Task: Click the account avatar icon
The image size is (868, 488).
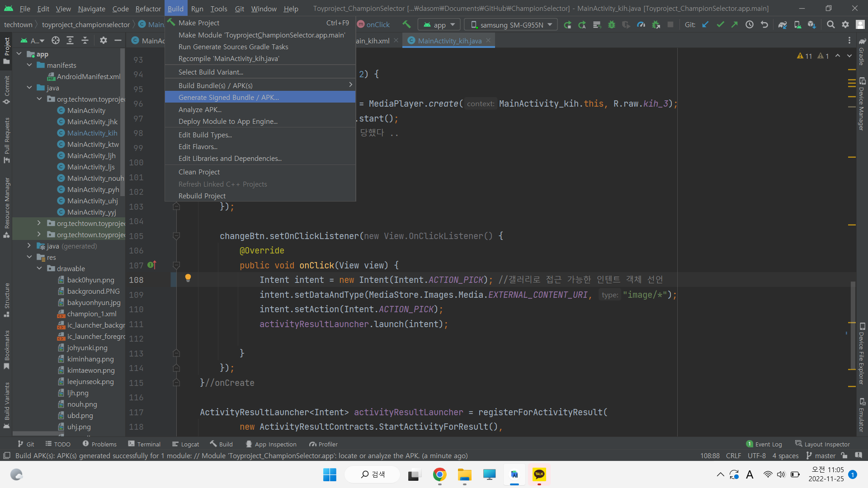Action: 860,24
